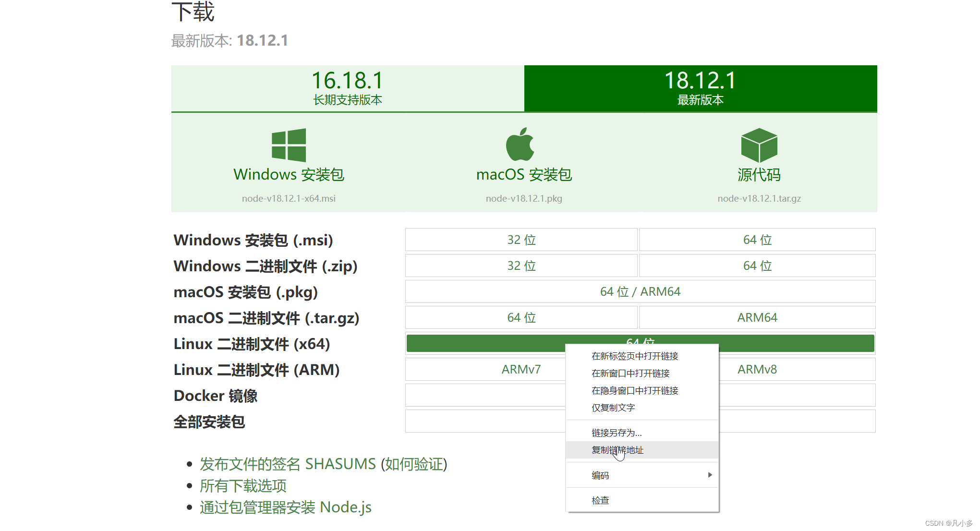Open 发布文件的签名 SHASUMS link
Viewport: 980px width, 531px height.
(x=288, y=464)
